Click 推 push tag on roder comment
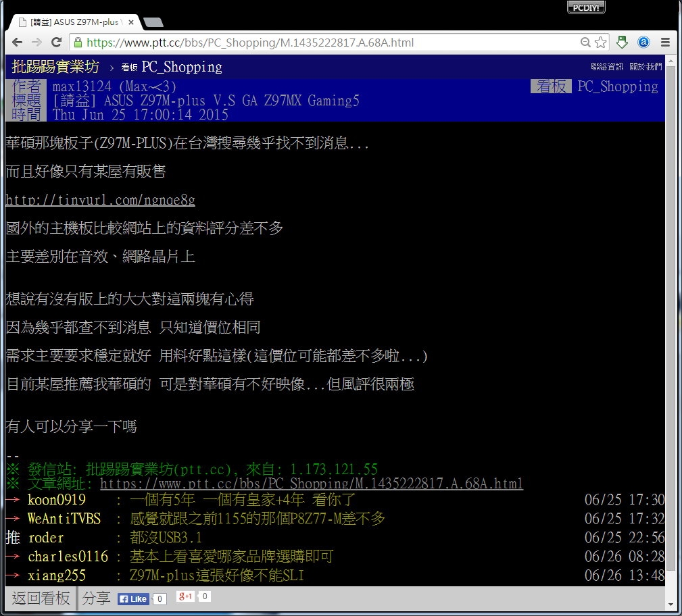Viewport: 682px width, 616px height. 13,538
